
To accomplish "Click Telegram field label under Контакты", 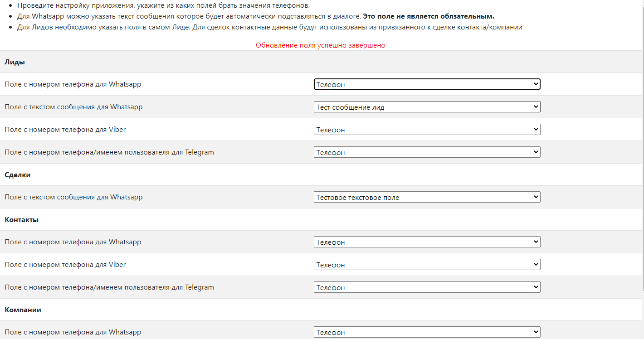I will click(109, 287).
